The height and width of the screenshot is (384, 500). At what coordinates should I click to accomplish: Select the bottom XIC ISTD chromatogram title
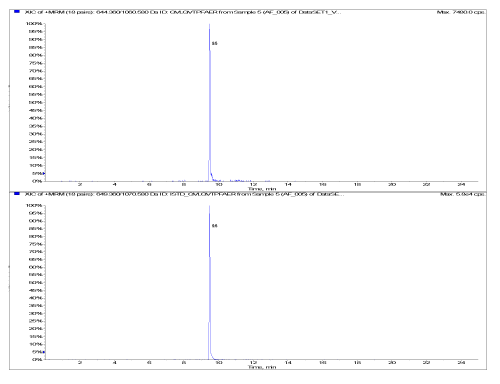point(184,194)
